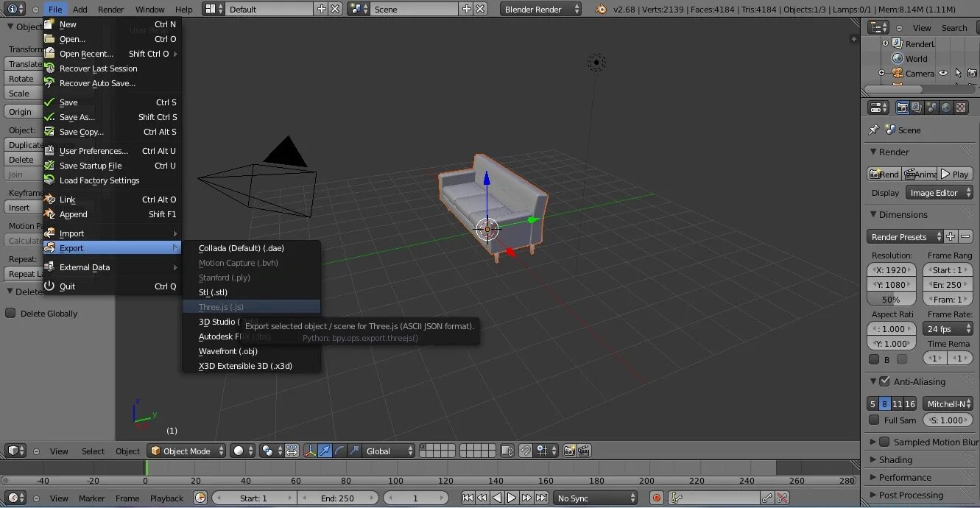
Task: Enable the Border checkbox labeled B
Action: (874, 359)
